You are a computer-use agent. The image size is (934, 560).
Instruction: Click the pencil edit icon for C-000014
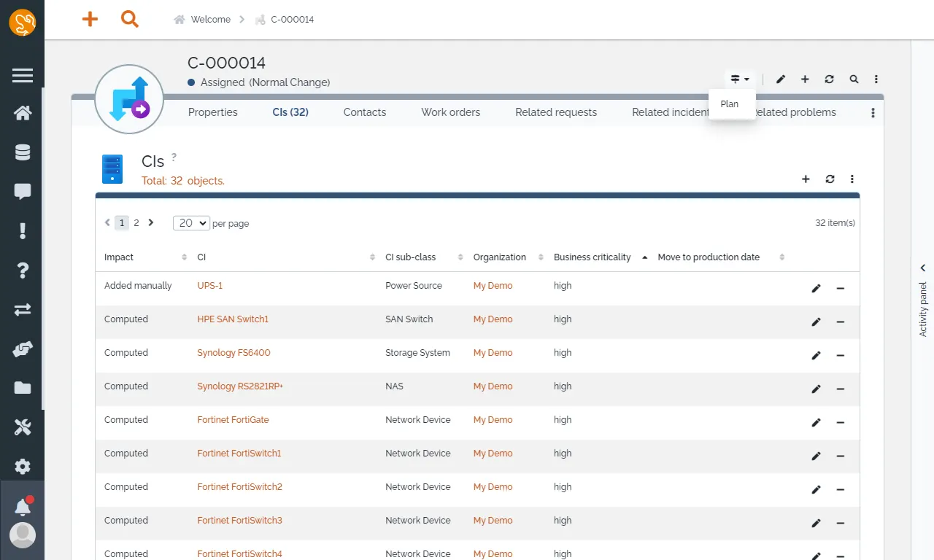point(781,79)
